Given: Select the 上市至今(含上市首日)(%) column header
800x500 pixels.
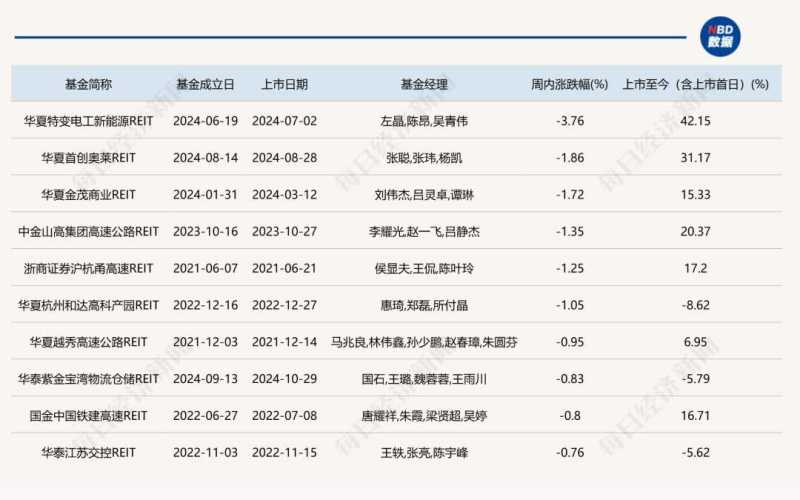Looking at the screenshot, I should [x=695, y=84].
